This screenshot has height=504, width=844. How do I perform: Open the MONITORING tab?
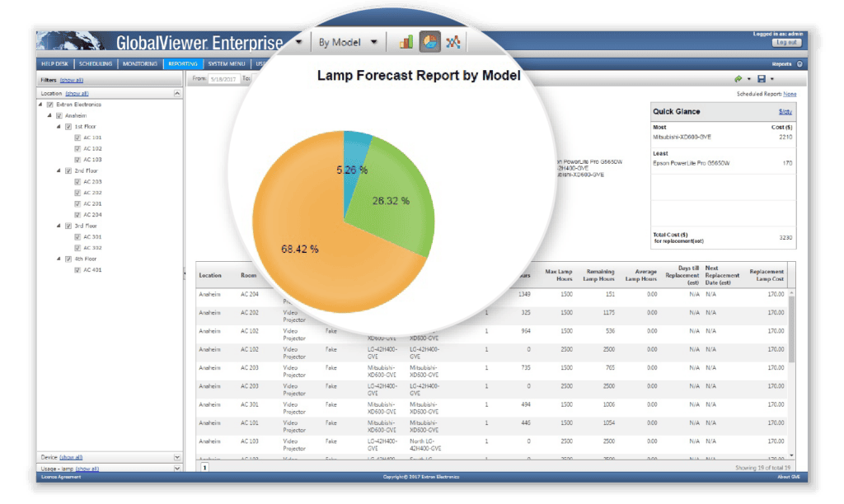click(140, 64)
